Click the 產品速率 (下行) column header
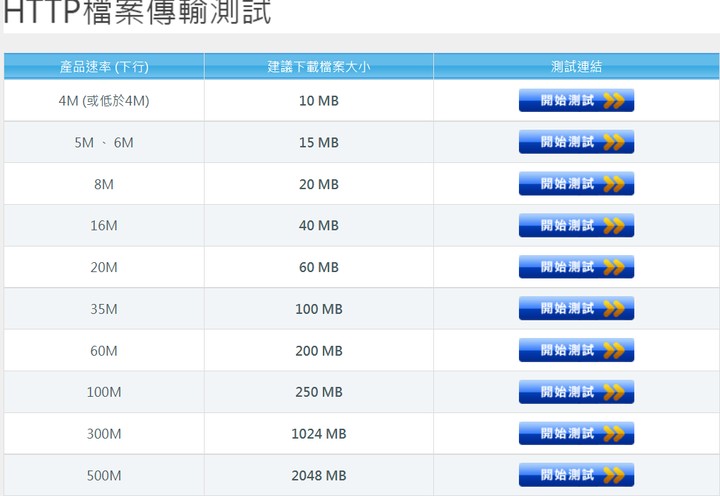Screen dimensions: 720x496 (x=104, y=67)
